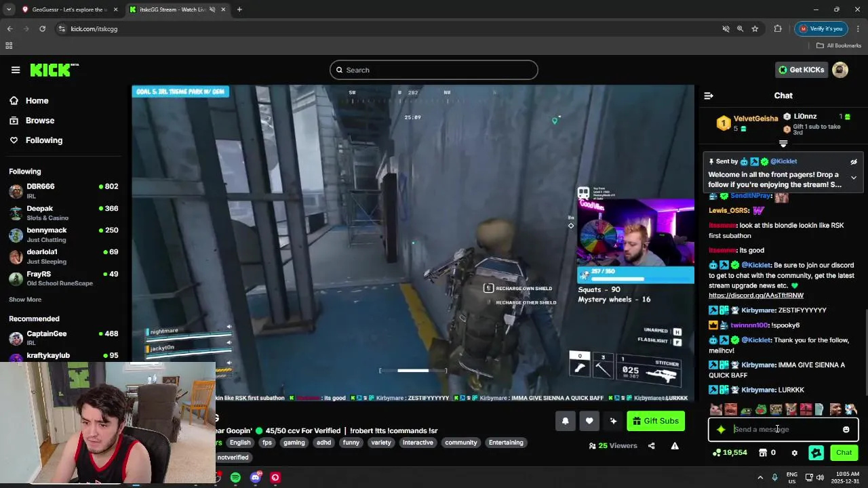Viewport: 868px width, 488px height.
Task: Select the English tag
Action: coord(240,443)
